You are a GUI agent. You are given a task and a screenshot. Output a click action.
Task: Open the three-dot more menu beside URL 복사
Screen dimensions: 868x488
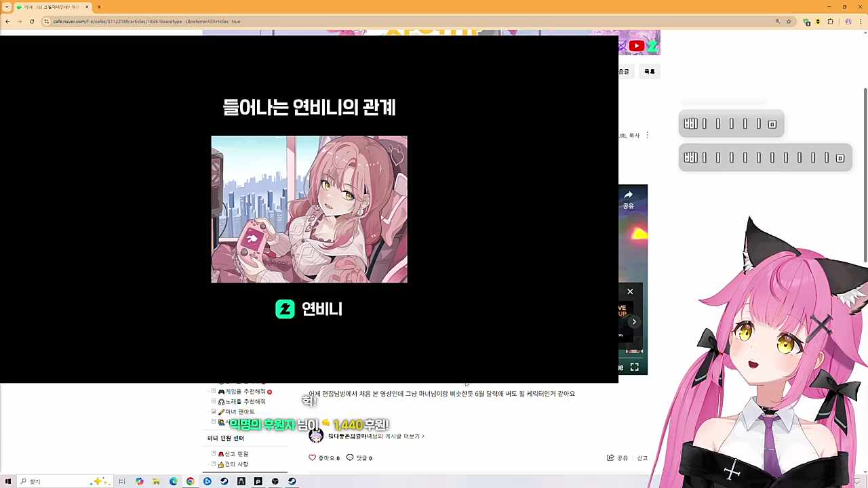(647, 136)
